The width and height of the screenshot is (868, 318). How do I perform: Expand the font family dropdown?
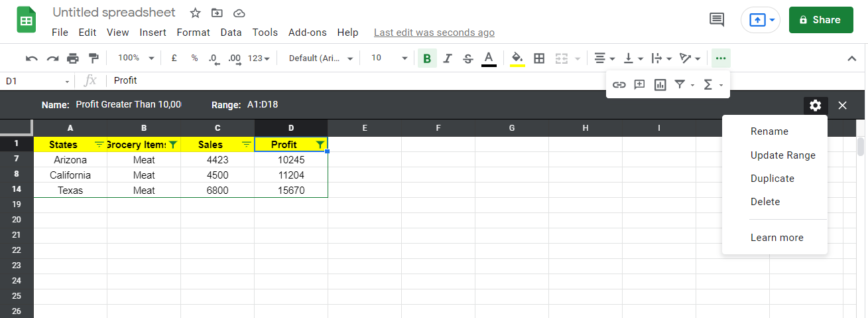click(x=322, y=58)
